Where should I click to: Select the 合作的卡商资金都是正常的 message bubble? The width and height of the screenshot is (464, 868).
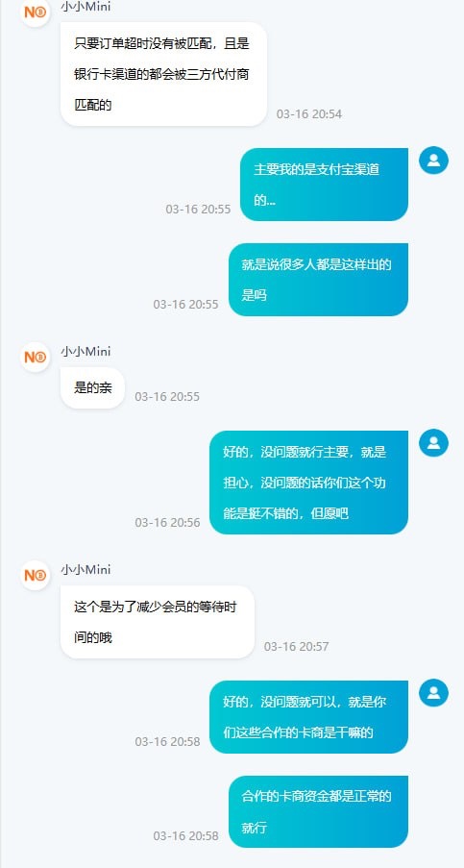318,811
